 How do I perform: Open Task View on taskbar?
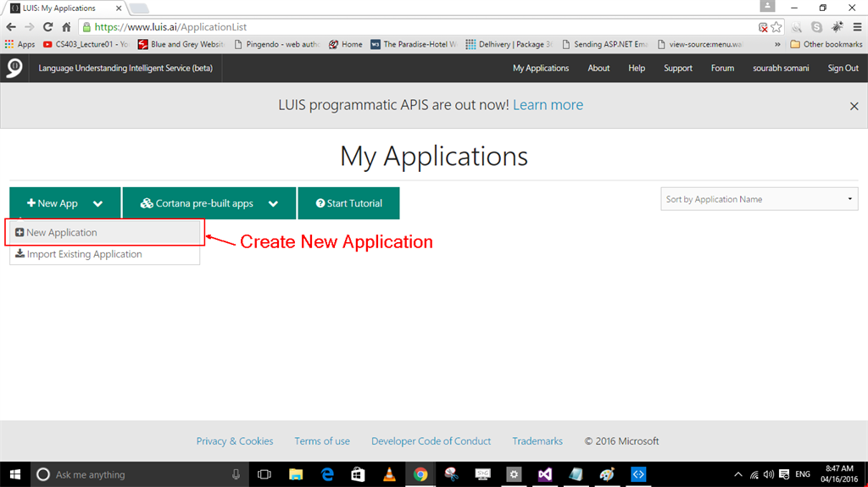pos(264,474)
